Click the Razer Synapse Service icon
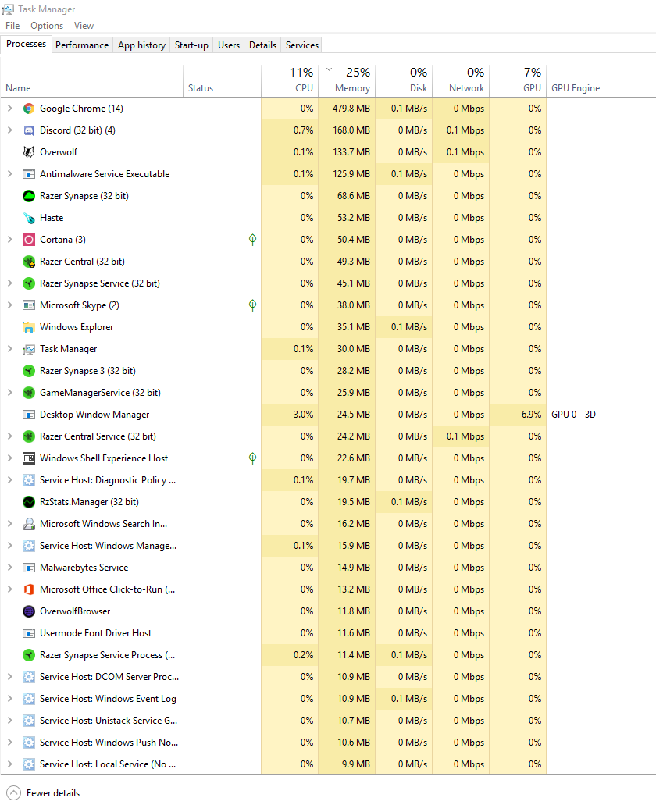Screen dimensions: 656x812 pos(29,283)
